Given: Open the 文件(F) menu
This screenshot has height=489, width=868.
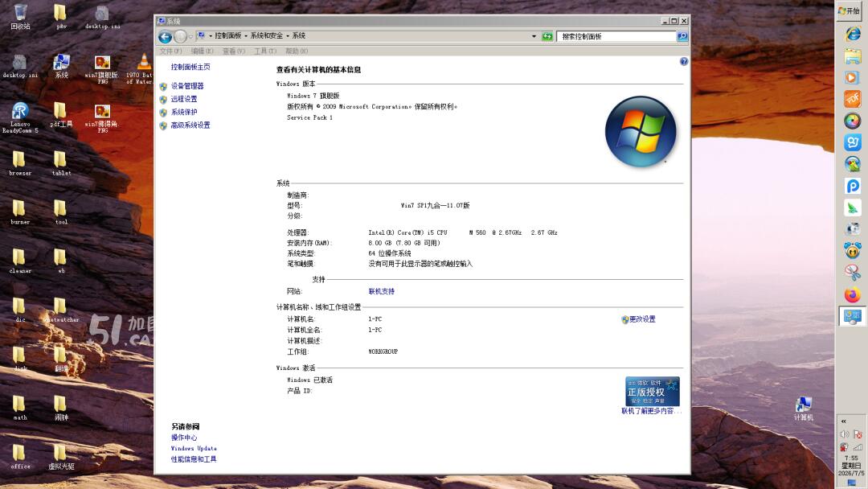Looking at the screenshot, I should tap(170, 51).
